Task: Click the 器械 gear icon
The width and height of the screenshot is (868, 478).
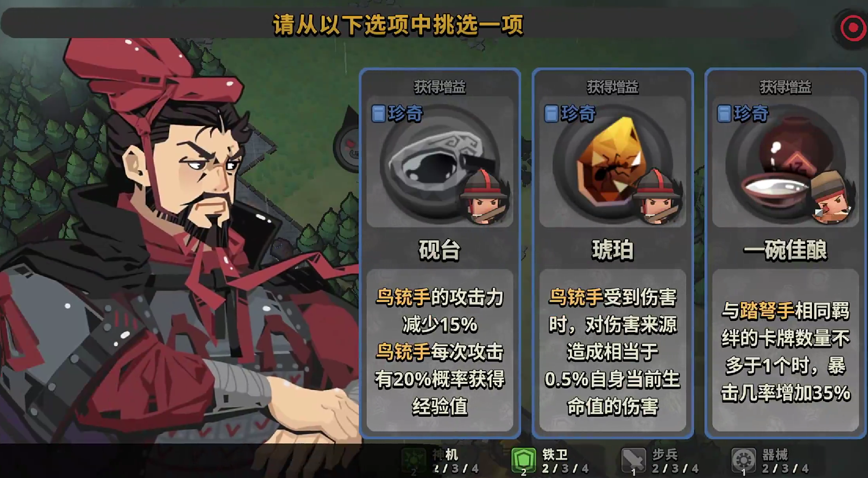Action: point(743,460)
